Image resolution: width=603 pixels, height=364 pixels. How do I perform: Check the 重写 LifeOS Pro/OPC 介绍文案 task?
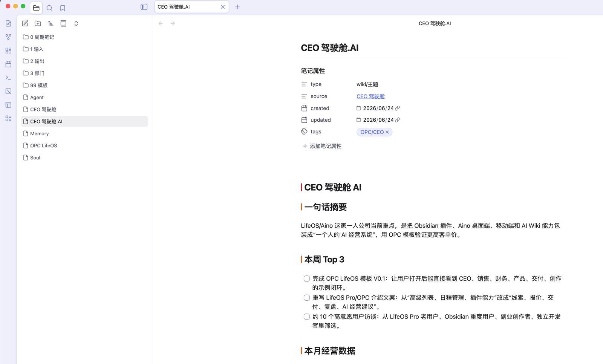click(x=307, y=298)
